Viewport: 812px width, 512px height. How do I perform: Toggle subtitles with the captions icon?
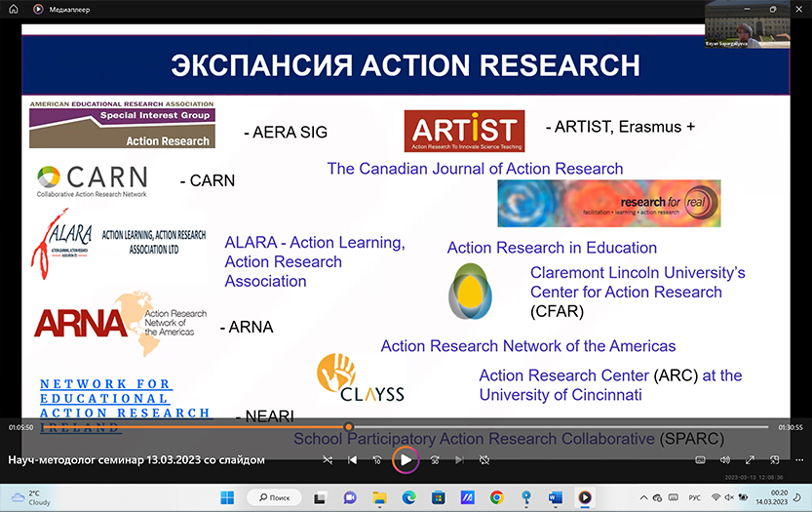[x=700, y=459]
